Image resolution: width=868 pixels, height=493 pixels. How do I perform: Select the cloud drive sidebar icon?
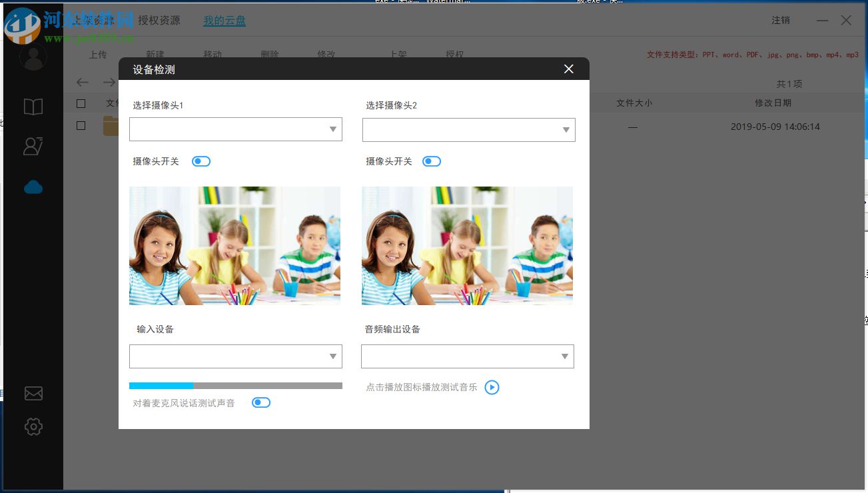click(33, 187)
